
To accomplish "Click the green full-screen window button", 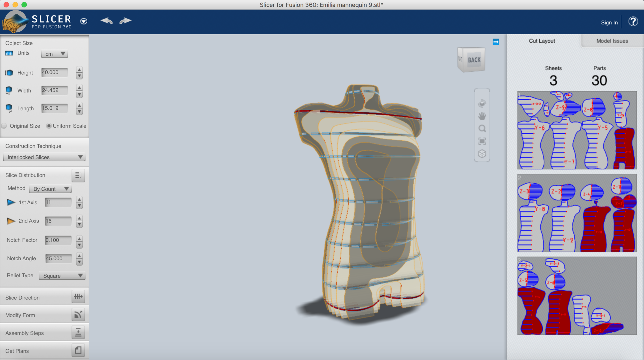I will [x=24, y=5].
